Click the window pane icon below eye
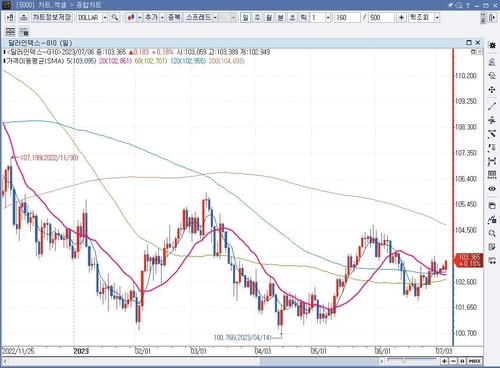This screenshot has width=500, height=368. tap(492, 205)
